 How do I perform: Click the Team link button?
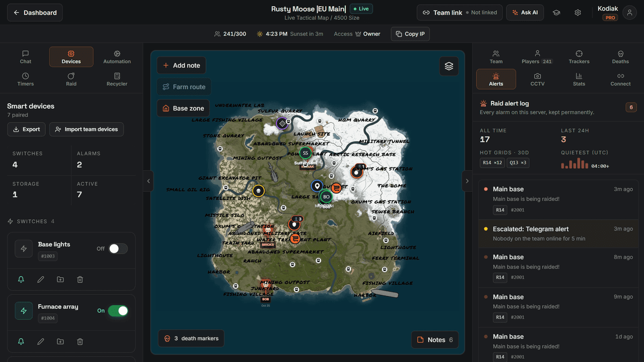[x=460, y=12]
